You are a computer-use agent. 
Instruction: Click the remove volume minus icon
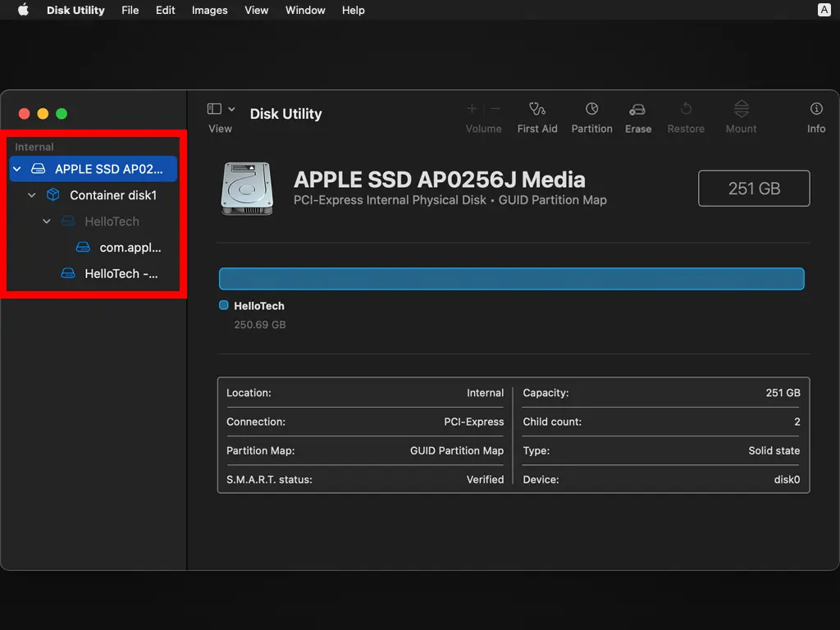pos(495,109)
